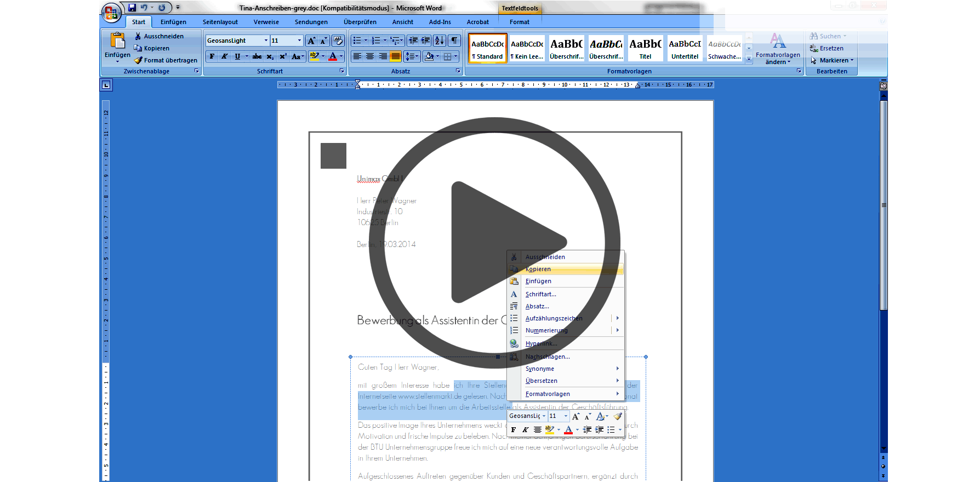Switch to the Seitenlayout ribbon tab
The image size is (980, 482).
pos(220,22)
